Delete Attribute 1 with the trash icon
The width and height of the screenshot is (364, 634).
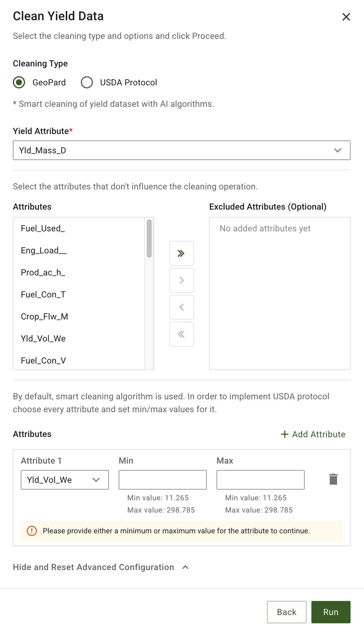[333, 479]
